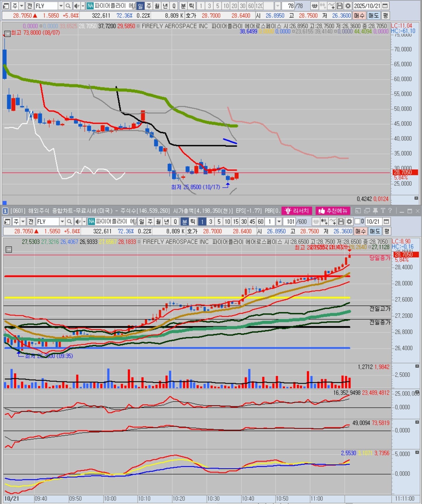
Task: Expand the speaker dropdown arrow in lower chart
Action: click(84, 221)
